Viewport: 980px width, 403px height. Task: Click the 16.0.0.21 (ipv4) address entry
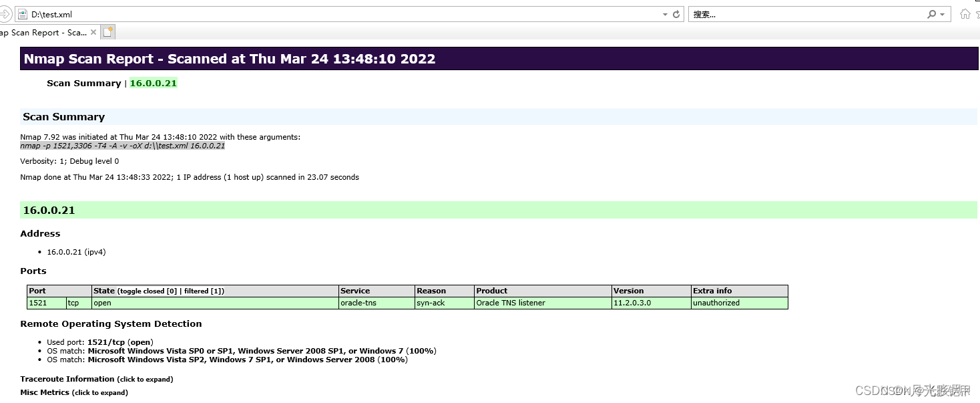76,252
